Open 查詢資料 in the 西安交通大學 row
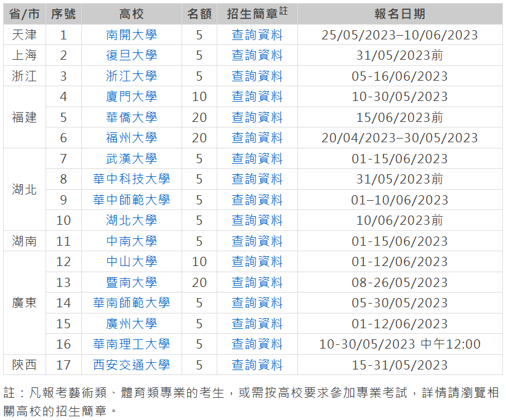This screenshot has width=506, height=420. coord(257,365)
